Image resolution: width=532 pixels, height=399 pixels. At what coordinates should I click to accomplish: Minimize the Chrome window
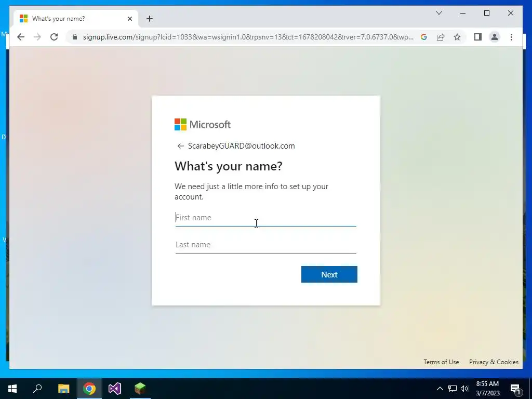point(463,13)
